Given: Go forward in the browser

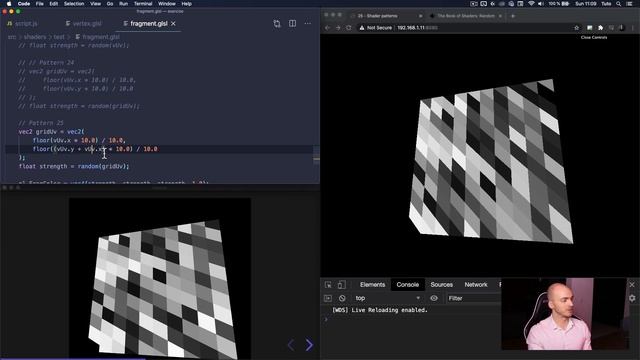Looking at the screenshot, I should (338, 28).
